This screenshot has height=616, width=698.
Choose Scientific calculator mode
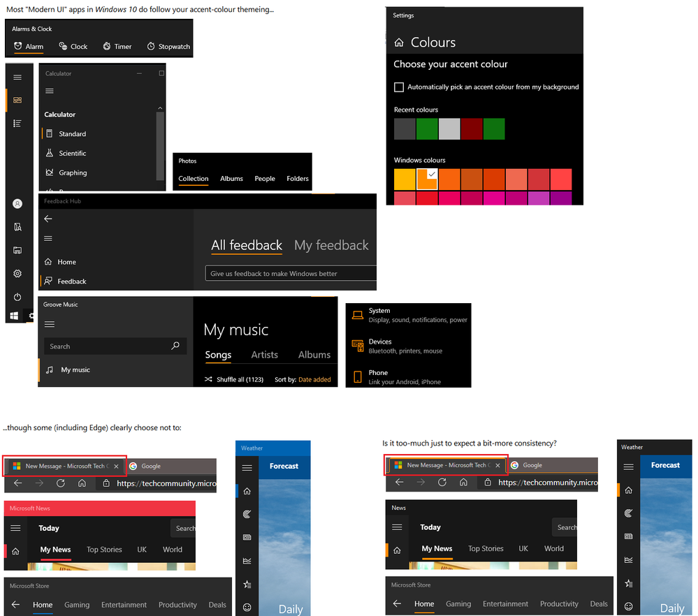[66, 153]
